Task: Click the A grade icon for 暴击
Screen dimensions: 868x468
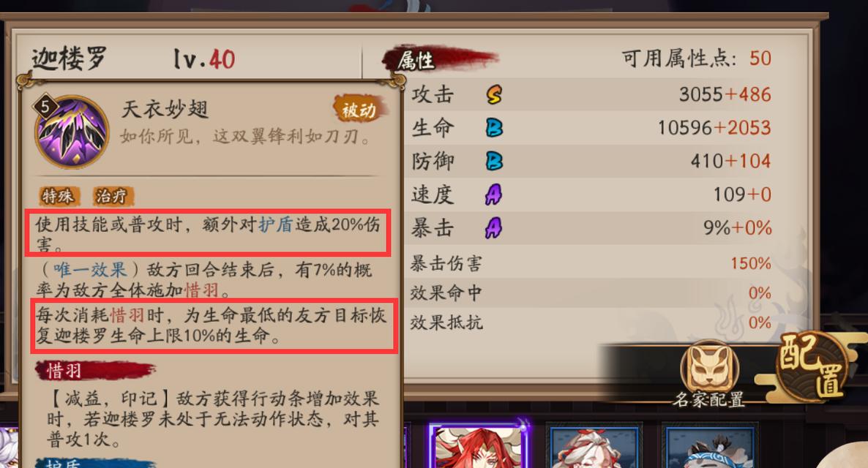Action: click(493, 227)
